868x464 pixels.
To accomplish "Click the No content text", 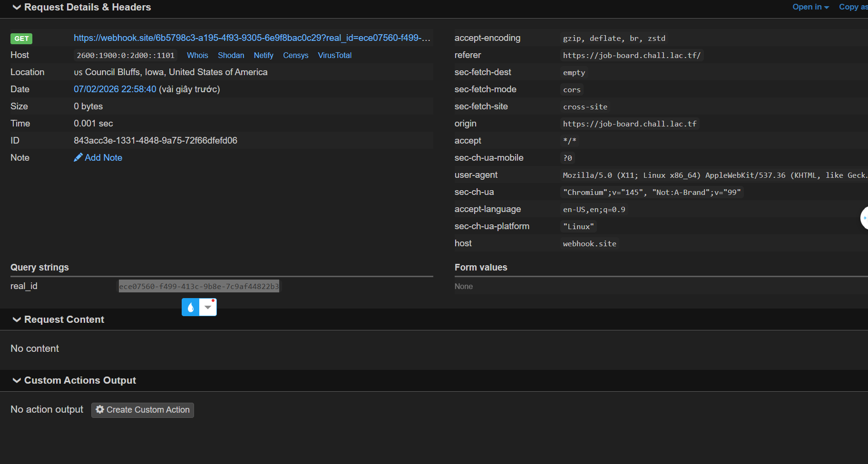I will [35, 348].
